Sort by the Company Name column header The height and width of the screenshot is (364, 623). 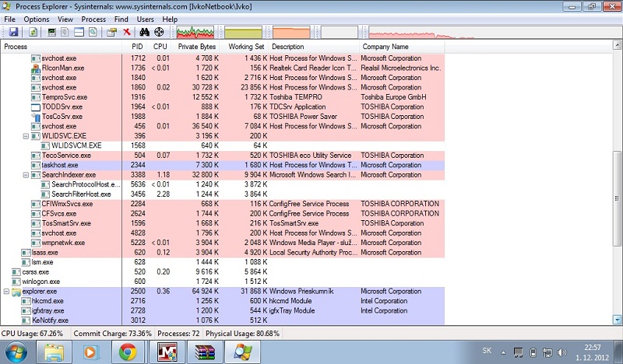pyautogui.click(x=385, y=47)
